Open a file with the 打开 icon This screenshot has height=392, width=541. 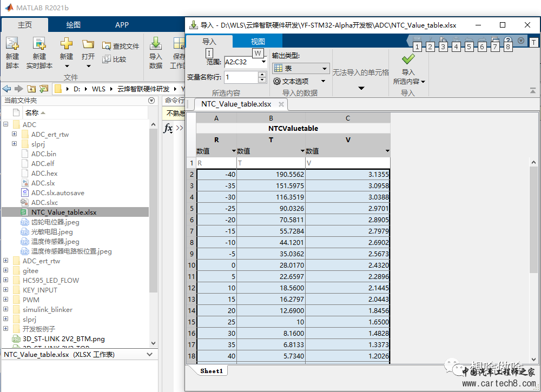coord(88,44)
